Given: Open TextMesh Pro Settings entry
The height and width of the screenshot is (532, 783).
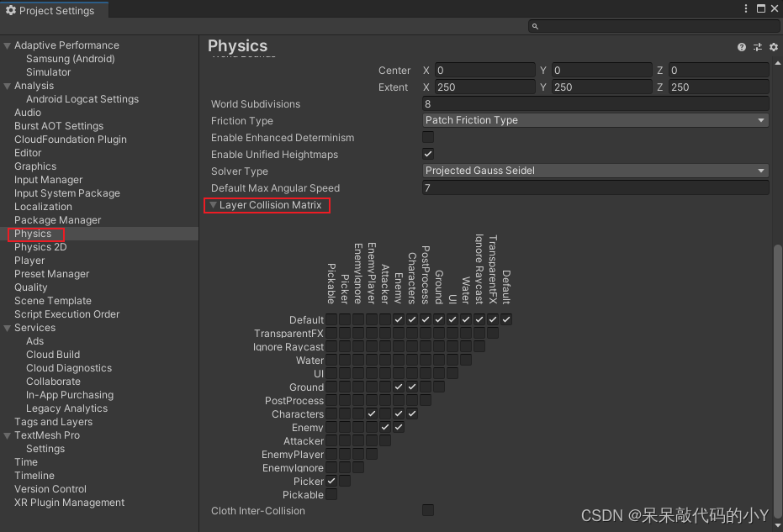Looking at the screenshot, I should point(45,449).
